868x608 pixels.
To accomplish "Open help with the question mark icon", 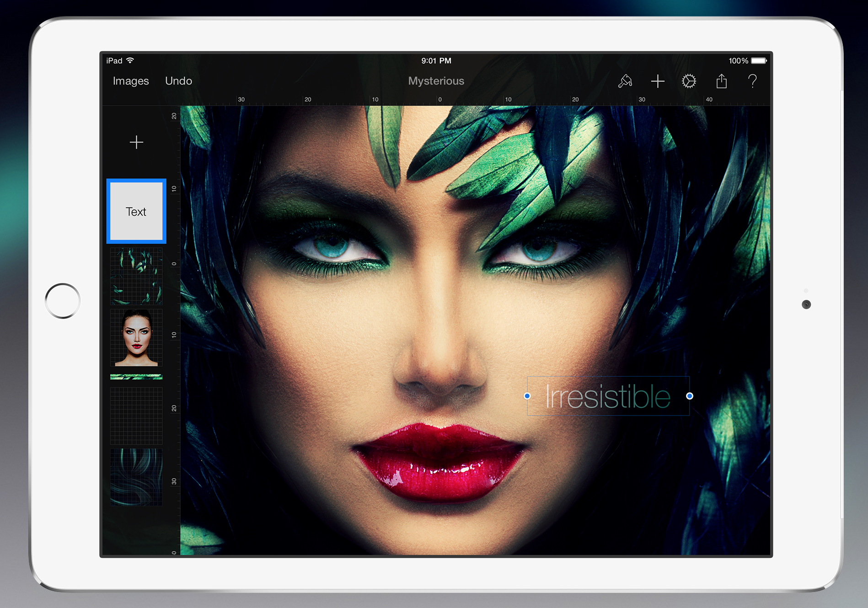I will tap(752, 81).
